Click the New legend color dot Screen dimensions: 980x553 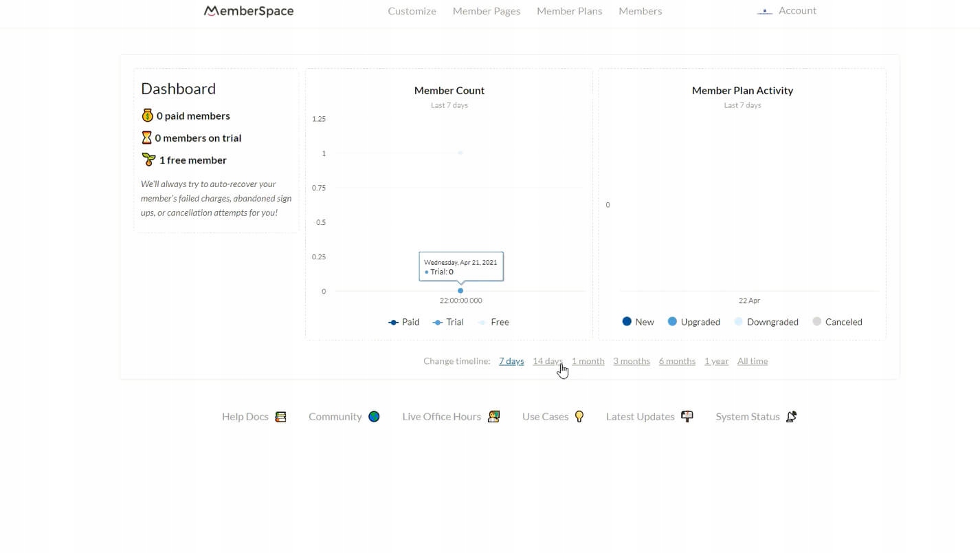coord(627,321)
